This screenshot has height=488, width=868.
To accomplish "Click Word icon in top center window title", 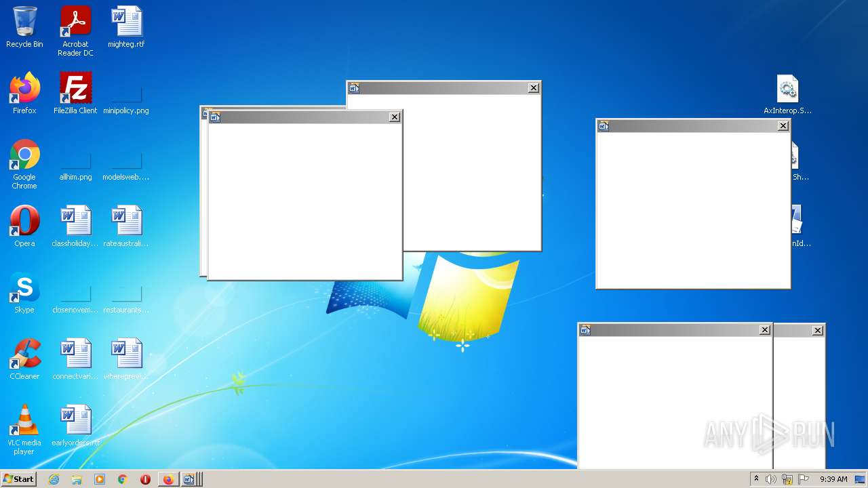I will point(354,87).
